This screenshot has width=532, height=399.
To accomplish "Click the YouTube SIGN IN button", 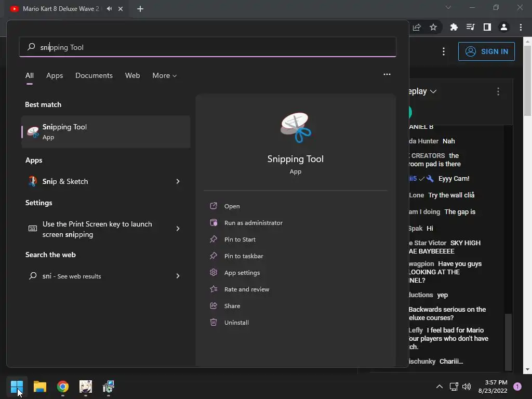I will point(486,51).
